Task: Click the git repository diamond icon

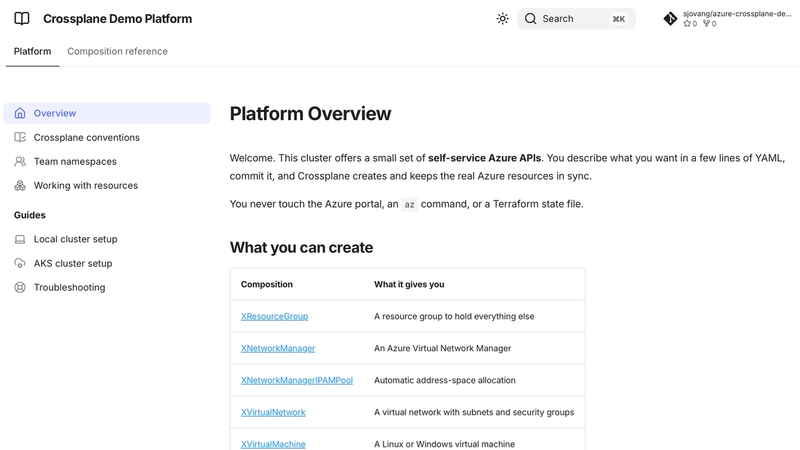Action: tap(670, 19)
